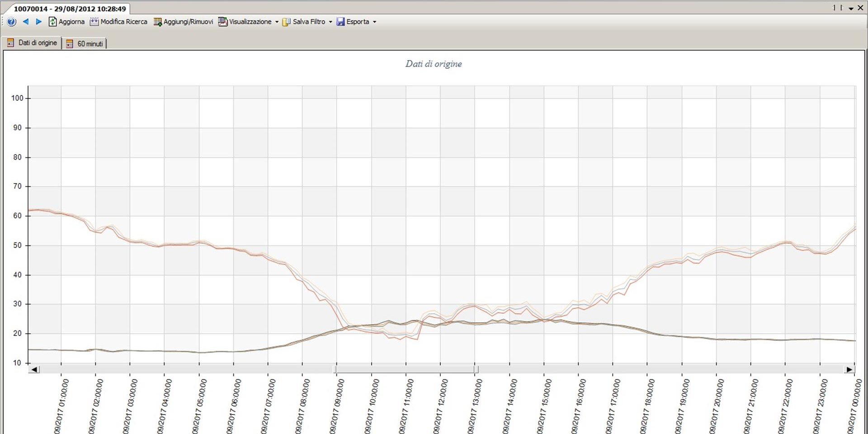Click the Esporta save icon

[340, 21]
